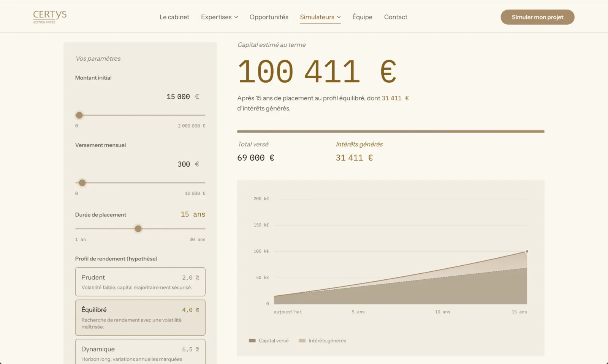Open the Contact page
Screen dimensions: 608x364
point(396,17)
